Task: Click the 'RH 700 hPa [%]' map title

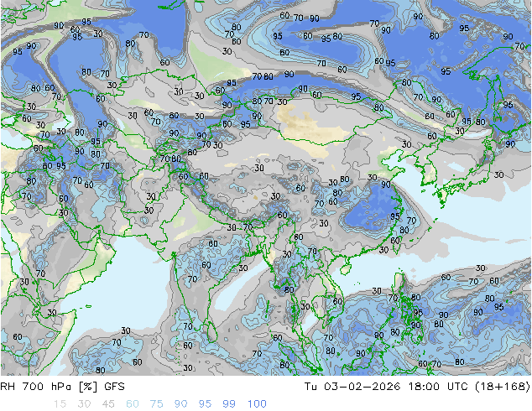Action: click(x=49, y=386)
